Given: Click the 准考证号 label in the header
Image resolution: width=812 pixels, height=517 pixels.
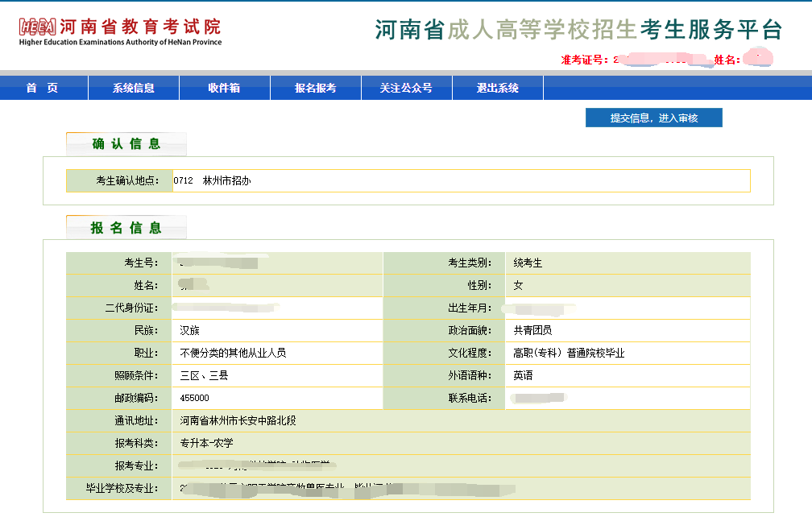Looking at the screenshot, I should point(585,60).
